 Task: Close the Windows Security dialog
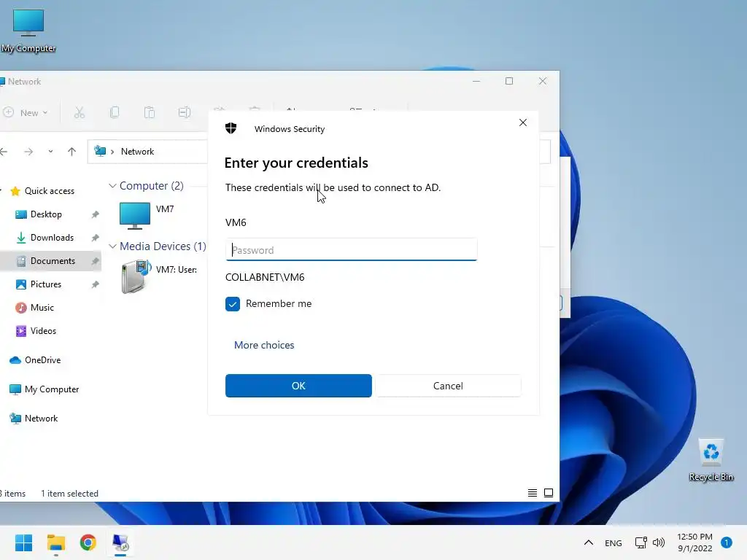tap(522, 122)
